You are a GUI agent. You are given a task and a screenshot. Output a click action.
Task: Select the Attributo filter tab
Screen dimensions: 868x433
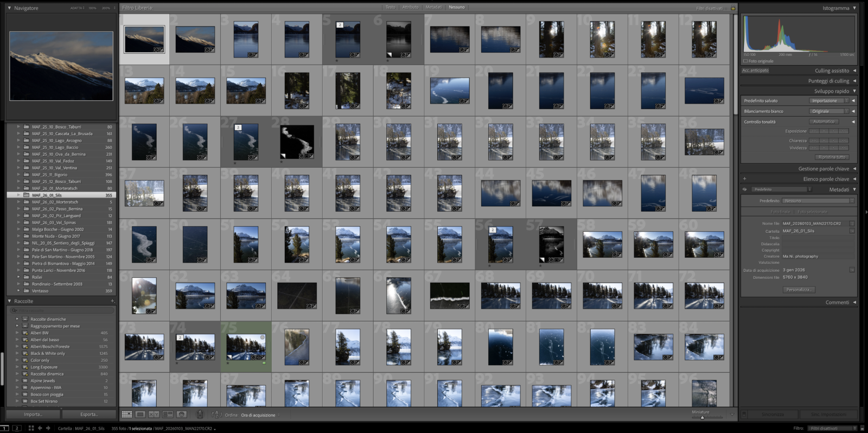pos(410,7)
